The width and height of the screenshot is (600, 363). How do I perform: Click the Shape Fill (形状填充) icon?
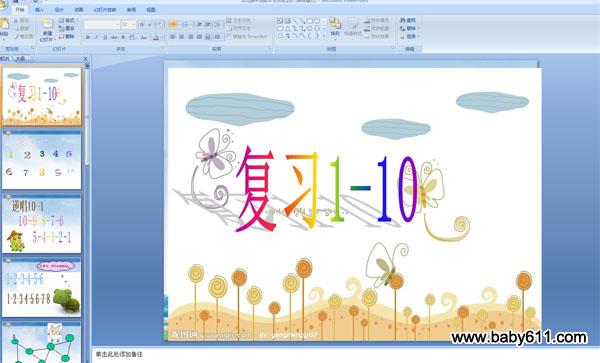367,20
